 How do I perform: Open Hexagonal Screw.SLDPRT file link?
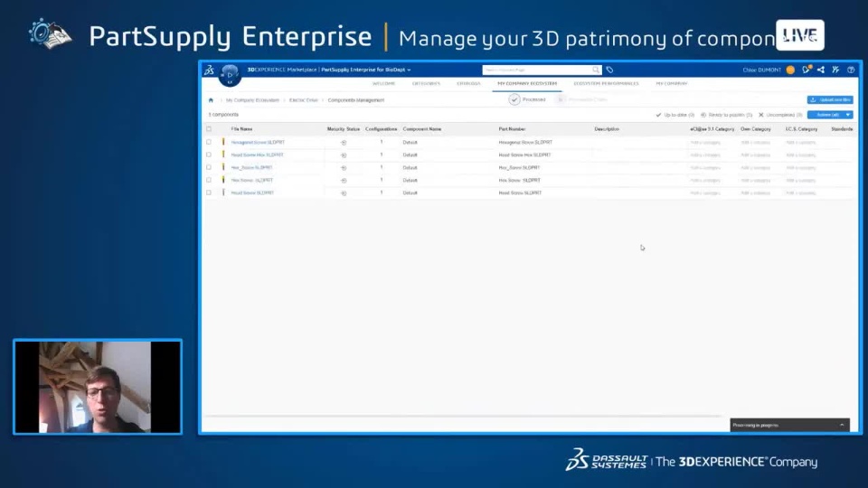pos(258,143)
